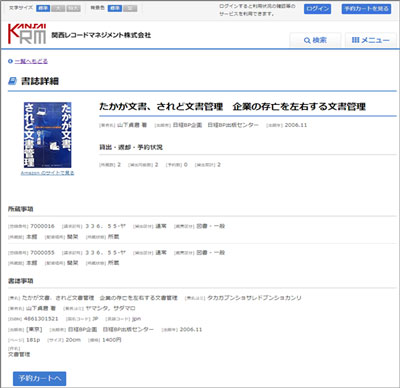Click the blue book icon beside 書誌詳細

click(x=12, y=81)
